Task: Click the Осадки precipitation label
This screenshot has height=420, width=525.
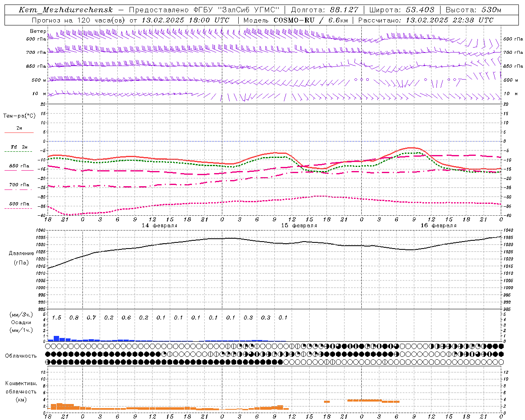Action: point(21,322)
